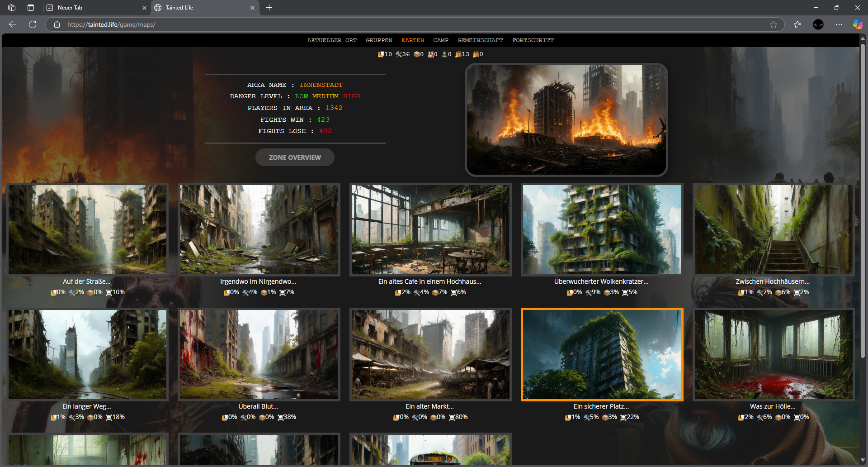868x467 pixels.
Task: Click the skull icon under Zwischen Hochhäusern
Action: point(797,292)
